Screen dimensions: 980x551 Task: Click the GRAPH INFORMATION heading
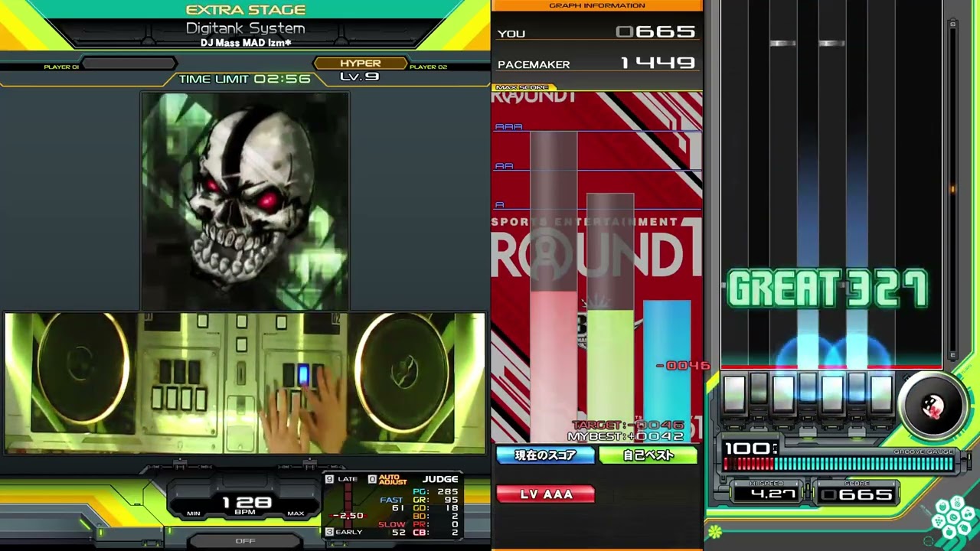click(x=596, y=5)
